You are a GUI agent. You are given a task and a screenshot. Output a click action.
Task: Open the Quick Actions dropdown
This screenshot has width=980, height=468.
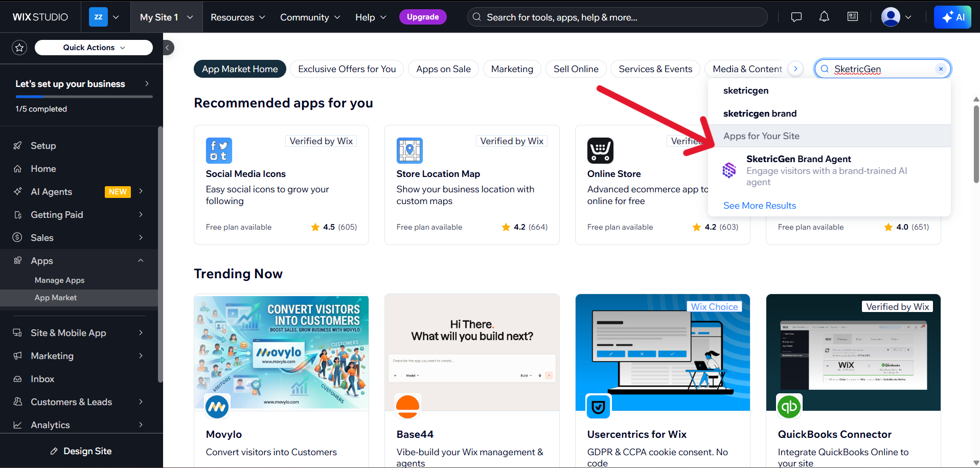(x=94, y=48)
